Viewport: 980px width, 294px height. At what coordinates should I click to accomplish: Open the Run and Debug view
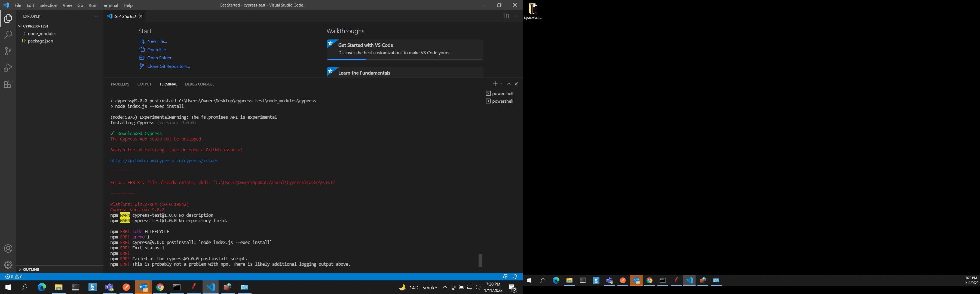8,68
